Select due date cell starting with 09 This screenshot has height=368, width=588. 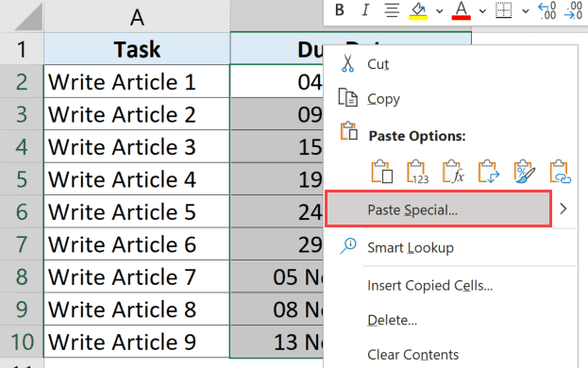277,114
